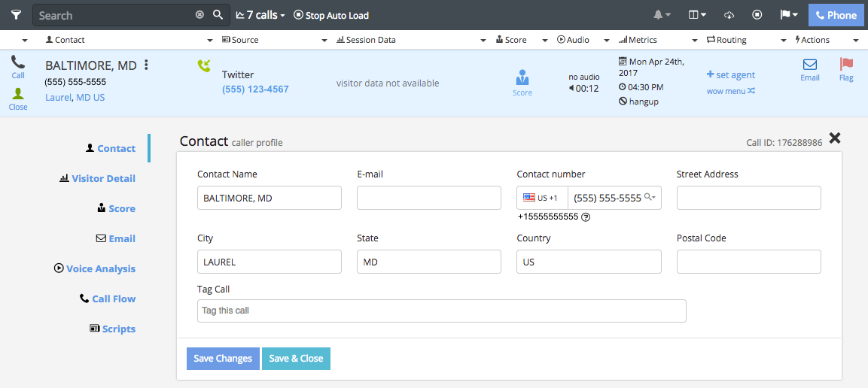The width and height of the screenshot is (868, 388).
Task: Open the US +1 country code selector
Action: [x=542, y=198]
